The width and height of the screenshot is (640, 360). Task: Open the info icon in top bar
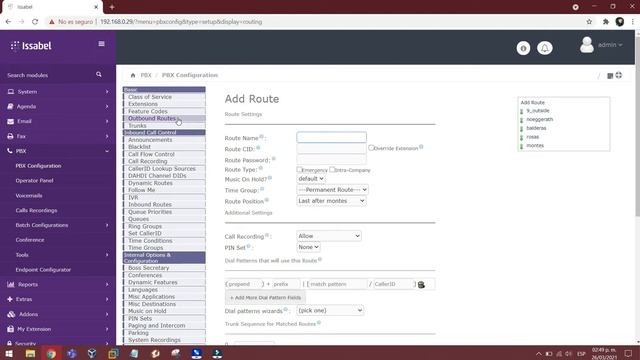tap(523, 48)
